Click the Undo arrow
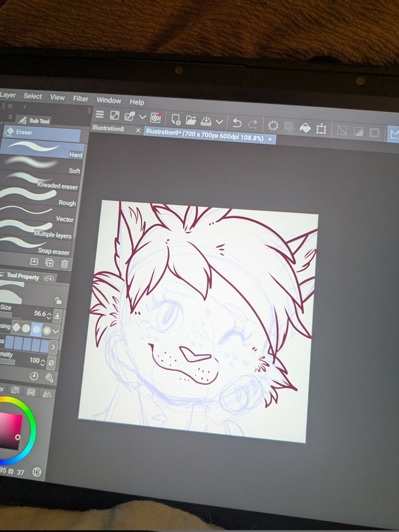The width and height of the screenshot is (399, 532). point(237,122)
